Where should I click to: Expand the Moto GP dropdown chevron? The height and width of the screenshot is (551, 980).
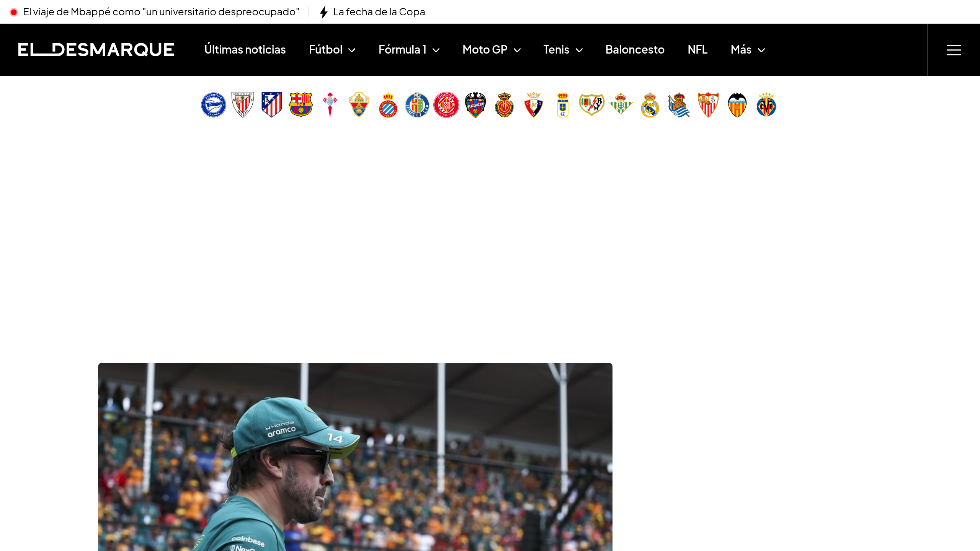(517, 50)
